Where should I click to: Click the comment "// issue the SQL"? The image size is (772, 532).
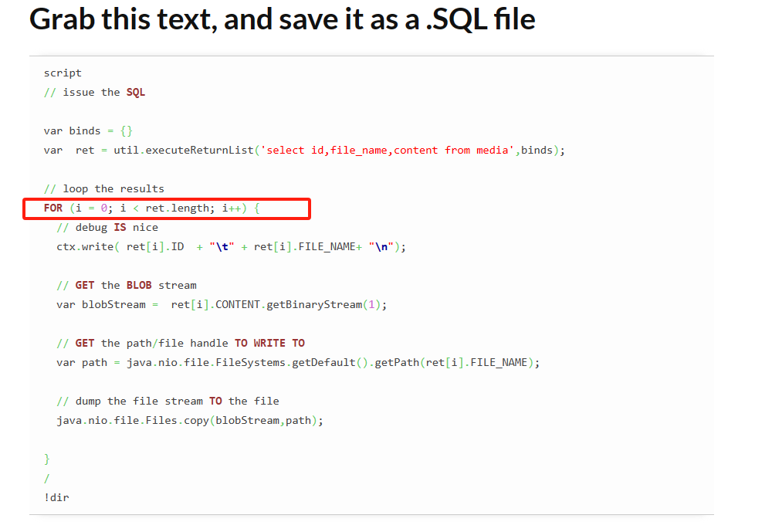pyautogui.click(x=94, y=92)
